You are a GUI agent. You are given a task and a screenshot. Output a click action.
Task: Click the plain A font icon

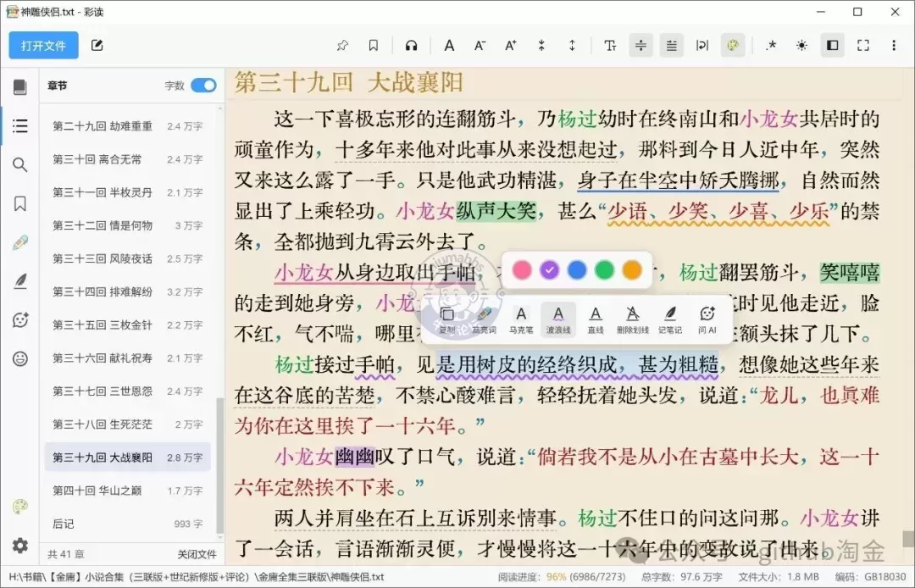coord(449,46)
